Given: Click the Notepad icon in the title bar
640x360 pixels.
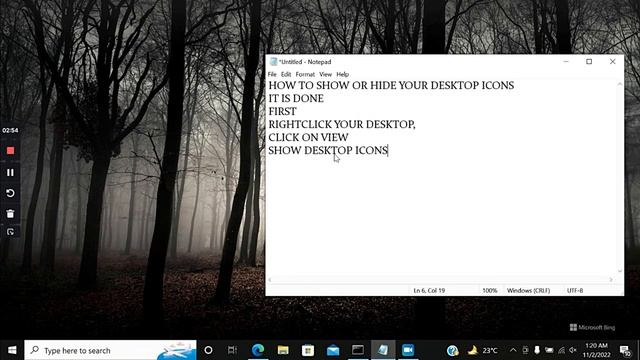Looking at the screenshot, I should pyautogui.click(x=273, y=62).
